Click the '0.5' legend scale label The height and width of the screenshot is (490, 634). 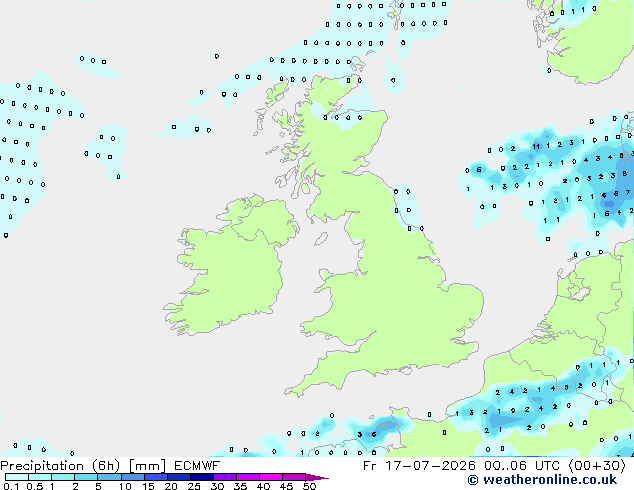pos(34,486)
